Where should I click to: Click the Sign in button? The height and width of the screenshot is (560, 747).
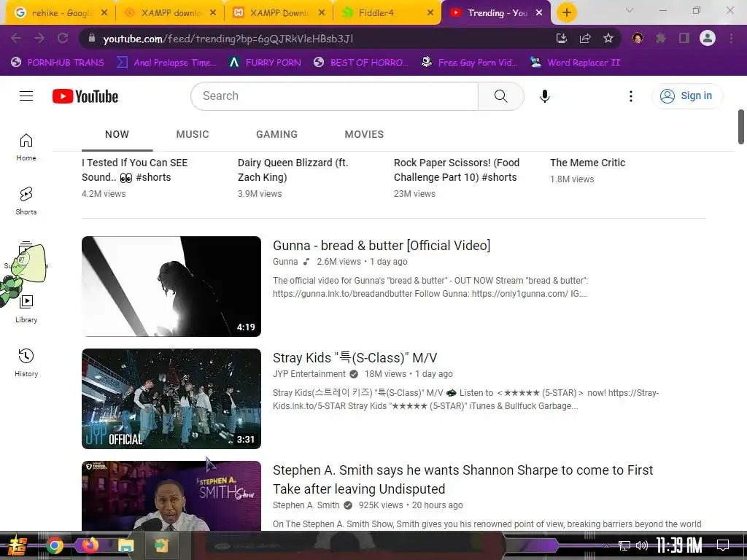686,96
